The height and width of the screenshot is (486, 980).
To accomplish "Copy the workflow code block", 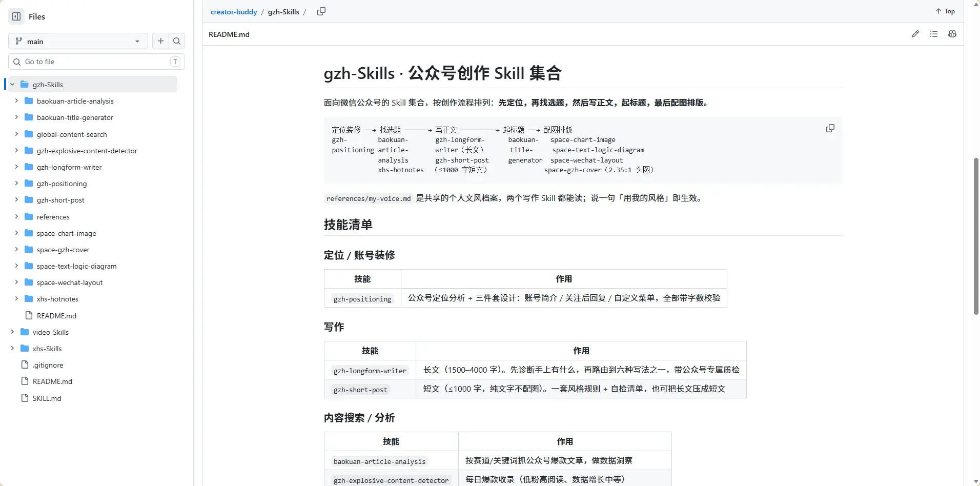I will pyautogui.click(x=830, y=128).
